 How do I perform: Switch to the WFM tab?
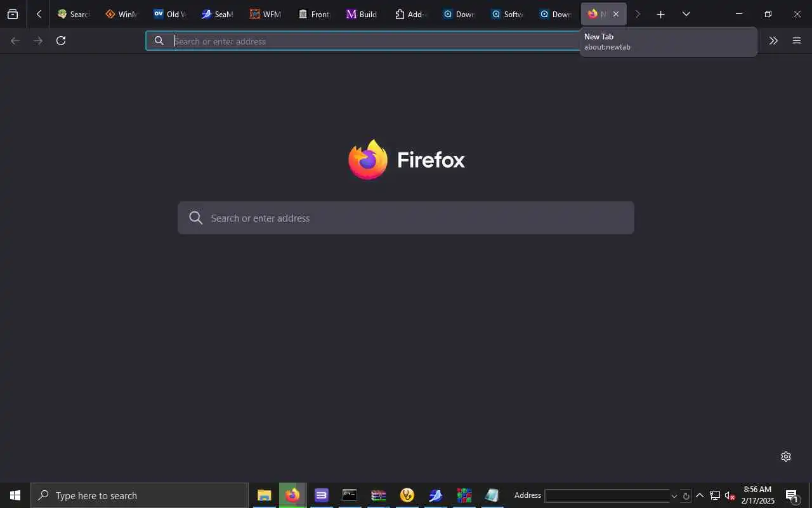click(x=266, y=14)
